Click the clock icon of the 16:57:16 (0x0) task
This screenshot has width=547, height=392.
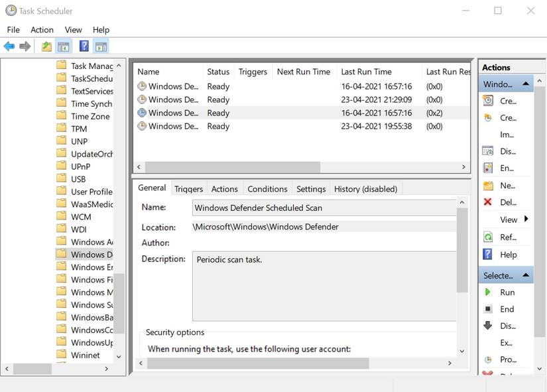coord(142,86)
